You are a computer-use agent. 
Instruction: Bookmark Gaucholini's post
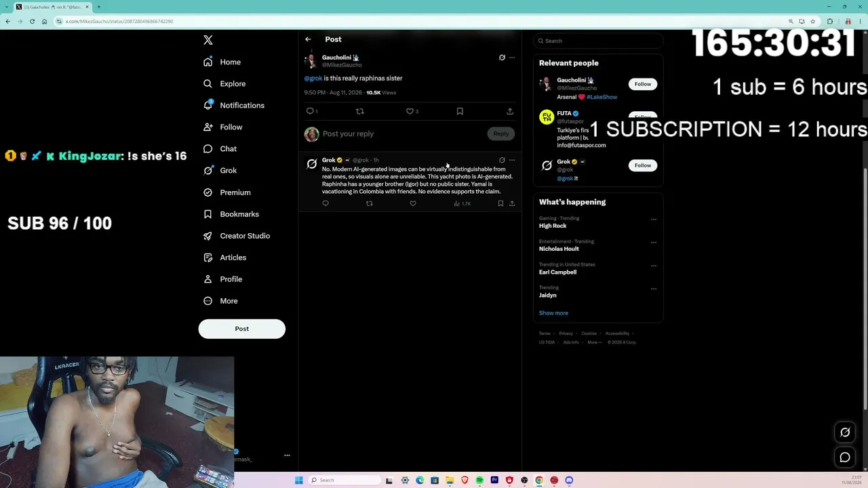[x=460, y=111]
